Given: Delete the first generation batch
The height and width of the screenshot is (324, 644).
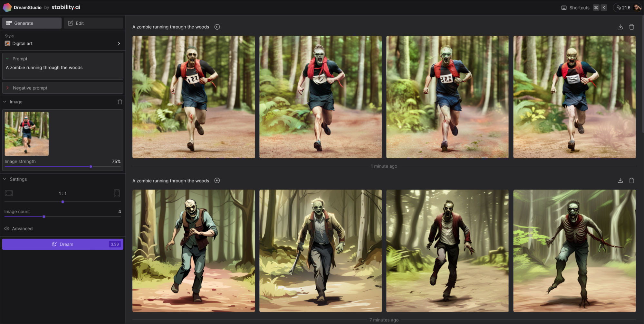Looking at the screenshot, I should click(x=631, y=27).
